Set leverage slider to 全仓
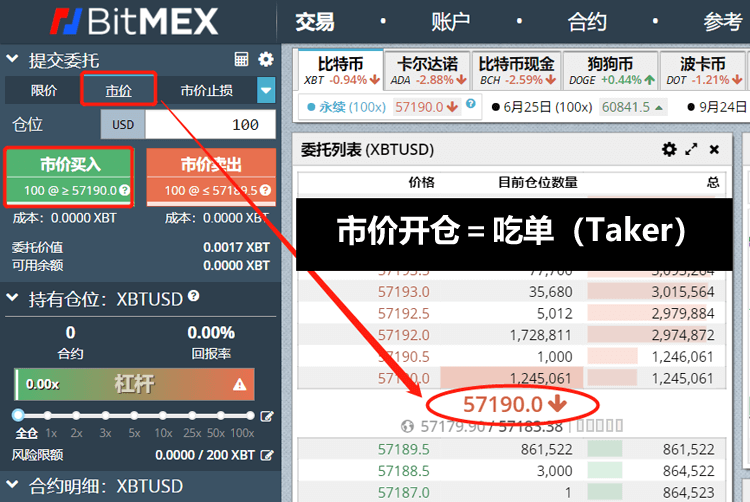 pyautogui.click(x=18, y=415)
